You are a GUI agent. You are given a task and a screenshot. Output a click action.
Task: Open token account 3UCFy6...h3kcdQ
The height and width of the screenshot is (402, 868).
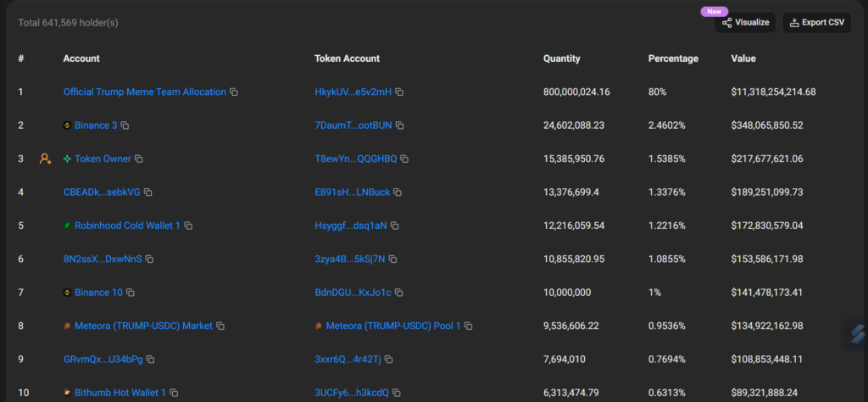point(352,393)
